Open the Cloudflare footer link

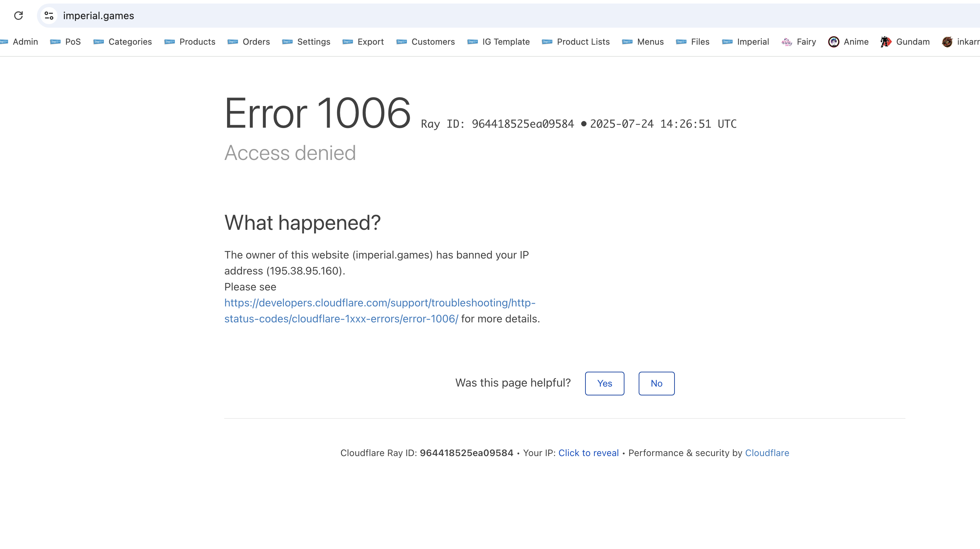click(x=767, y=453)
